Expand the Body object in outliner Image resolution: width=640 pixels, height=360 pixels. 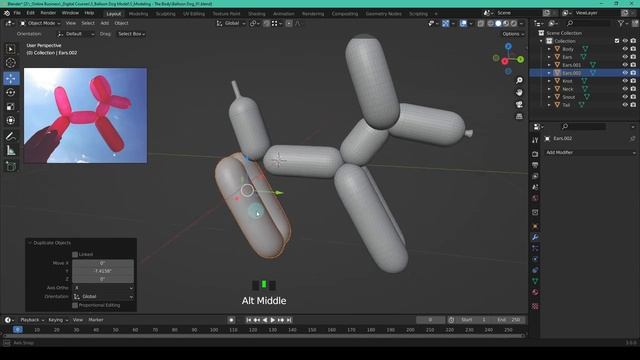pyautogui.click(x=549, y=49)
